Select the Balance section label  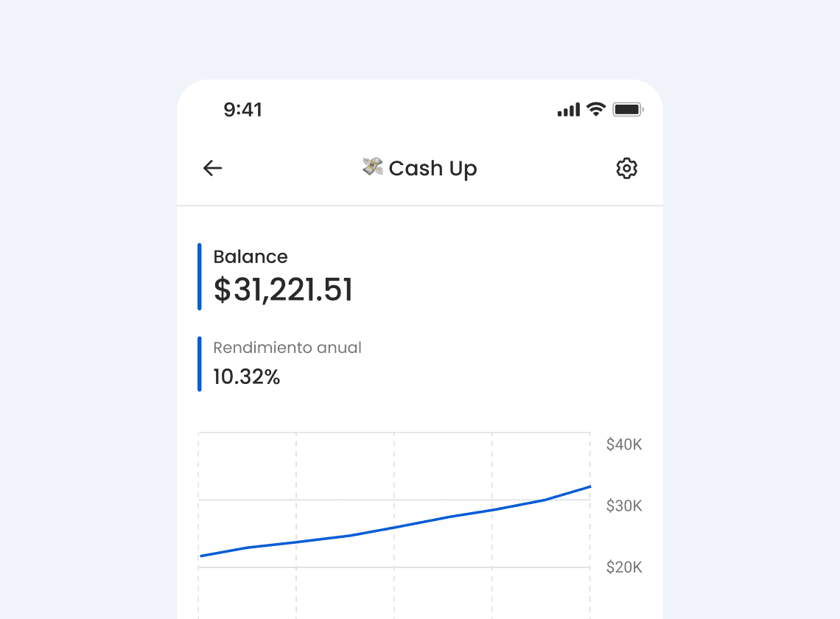(251, 256)
